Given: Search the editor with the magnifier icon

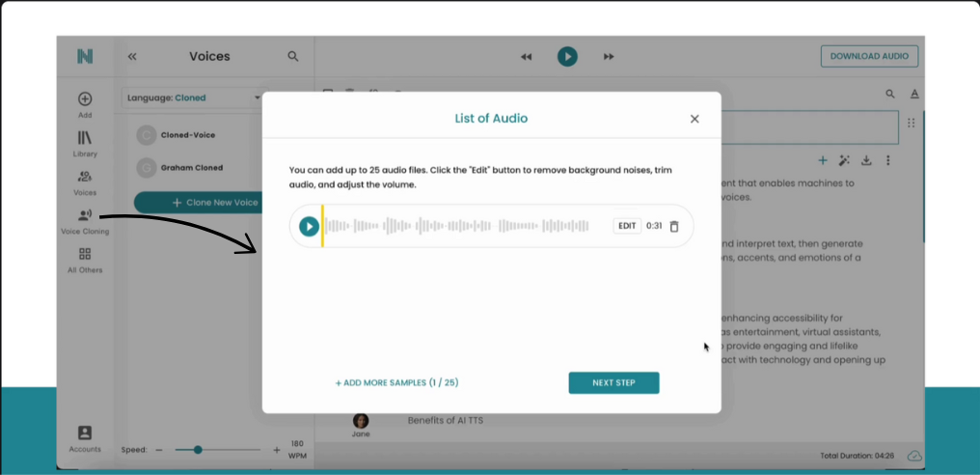Looking at the screenshot, I should pos(890,94).
